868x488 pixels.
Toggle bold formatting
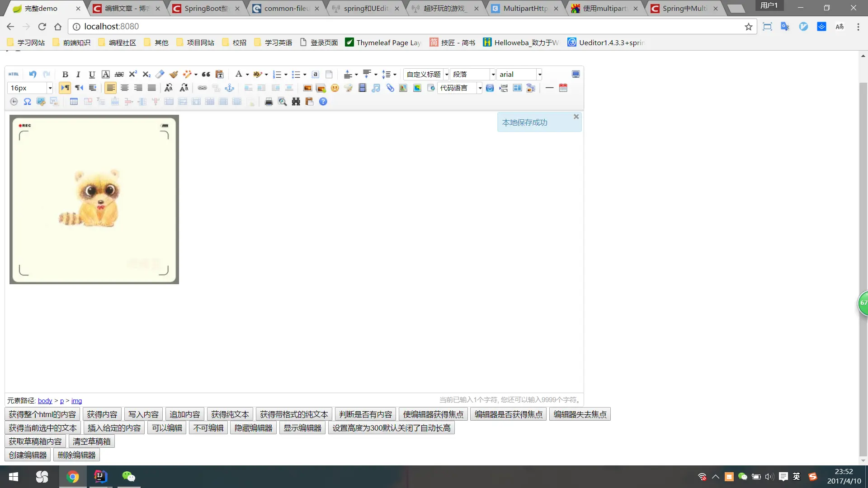click(65, 75)
